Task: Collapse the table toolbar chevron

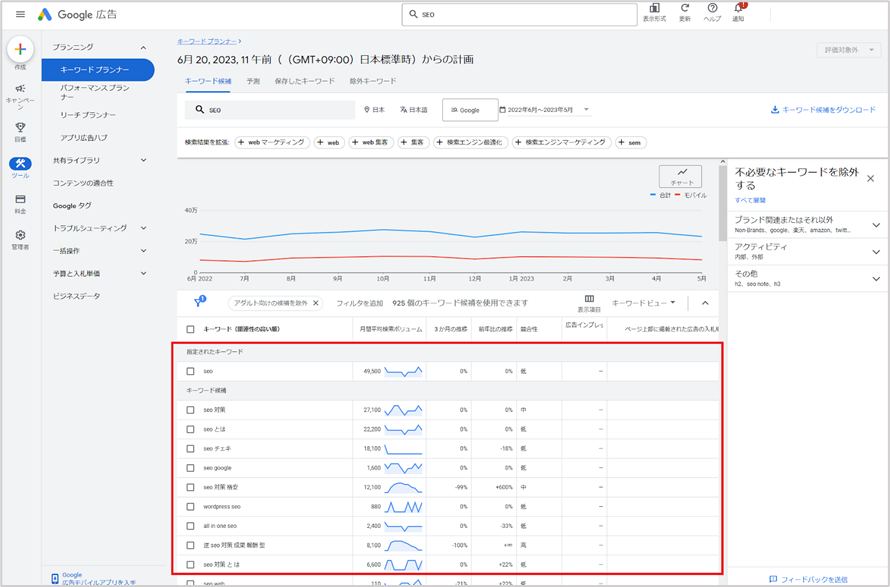Action: tap(705, 303)
